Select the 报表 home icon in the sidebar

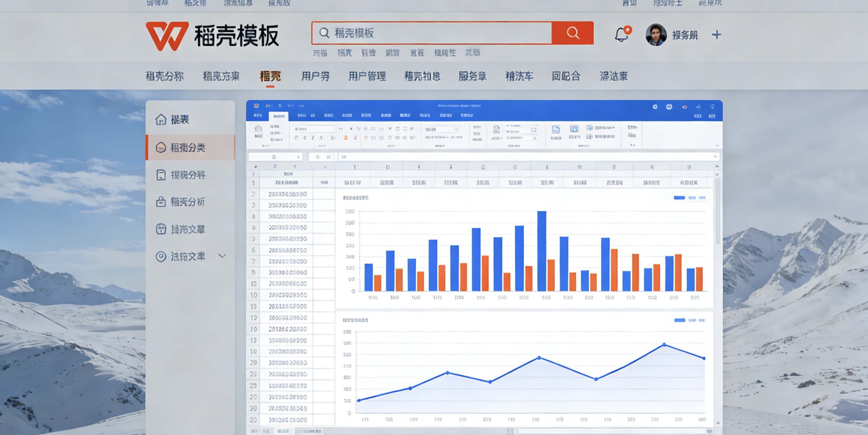tap(161, 119)
